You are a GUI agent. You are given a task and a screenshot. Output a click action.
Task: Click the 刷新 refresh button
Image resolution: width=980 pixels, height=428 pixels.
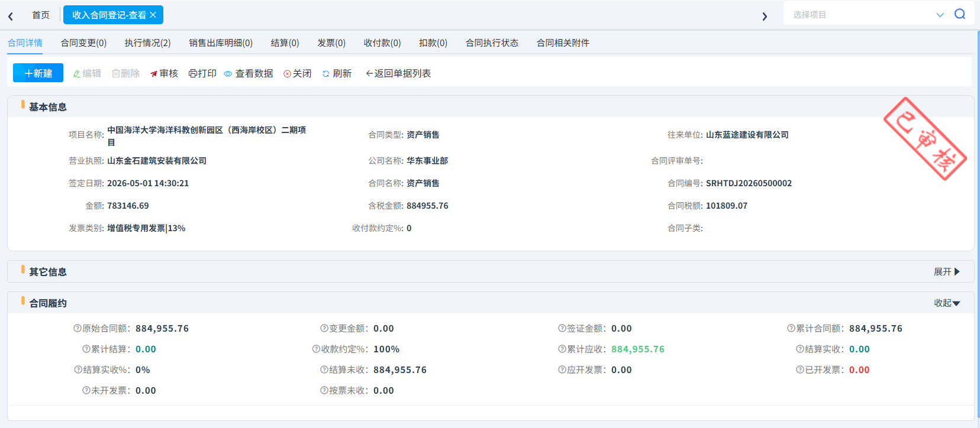(337, 73)
